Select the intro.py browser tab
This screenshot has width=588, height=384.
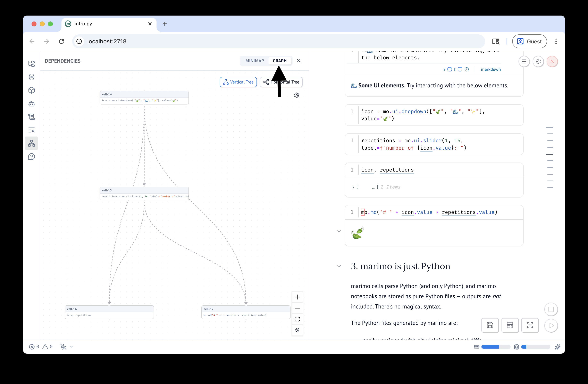[x=83, y=24]
